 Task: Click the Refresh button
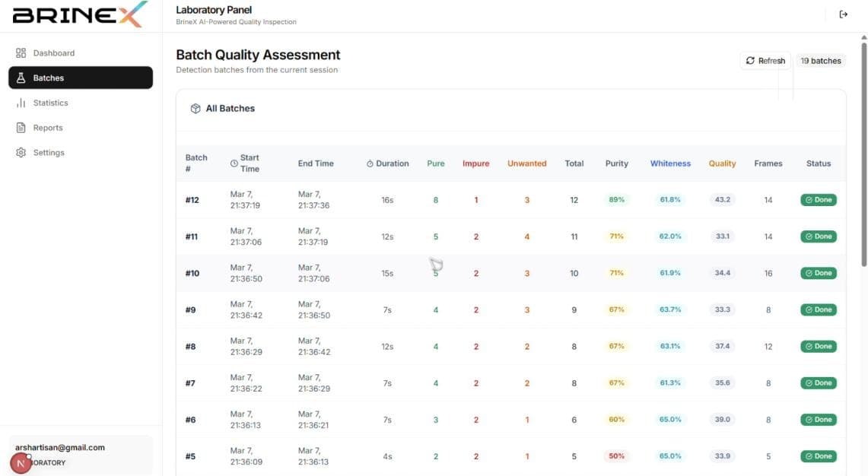tap(765, 61)
